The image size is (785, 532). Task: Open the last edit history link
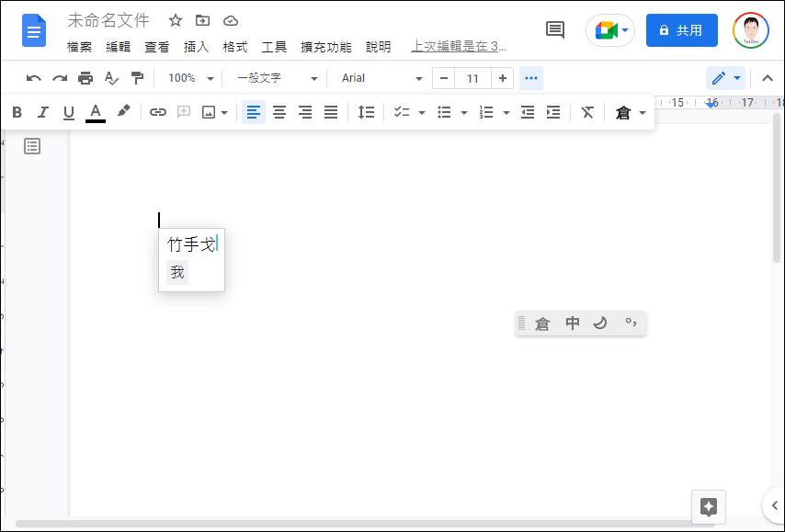[x=459, y=47]
